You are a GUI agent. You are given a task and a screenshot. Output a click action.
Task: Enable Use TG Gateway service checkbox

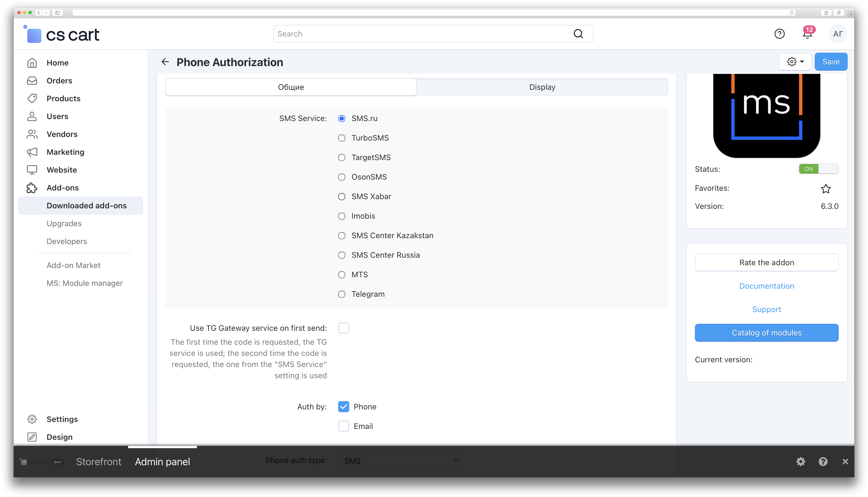[343, 328]
